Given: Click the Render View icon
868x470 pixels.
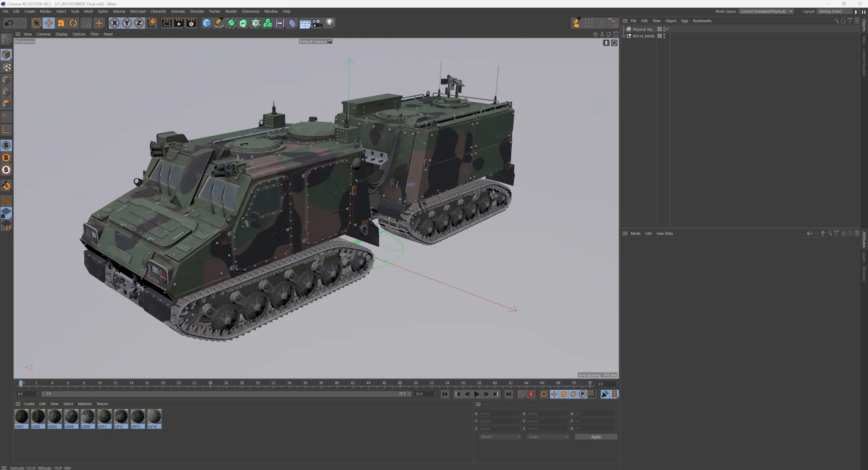Looking at the screenshot, I should point(166,23).
